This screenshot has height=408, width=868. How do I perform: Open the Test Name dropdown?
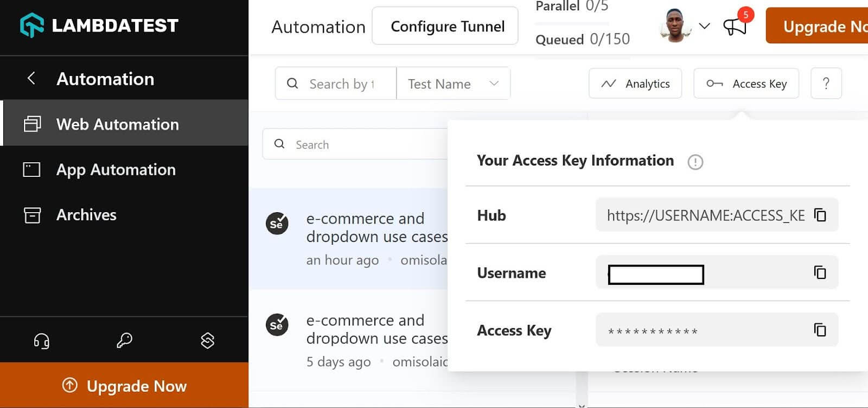454,84
